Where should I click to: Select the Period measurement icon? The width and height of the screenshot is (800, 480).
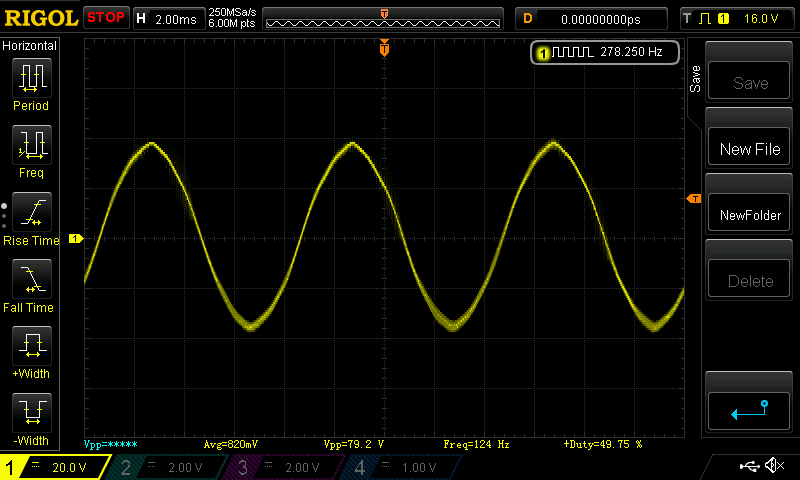pyautogui.click(x=31, y=78)
